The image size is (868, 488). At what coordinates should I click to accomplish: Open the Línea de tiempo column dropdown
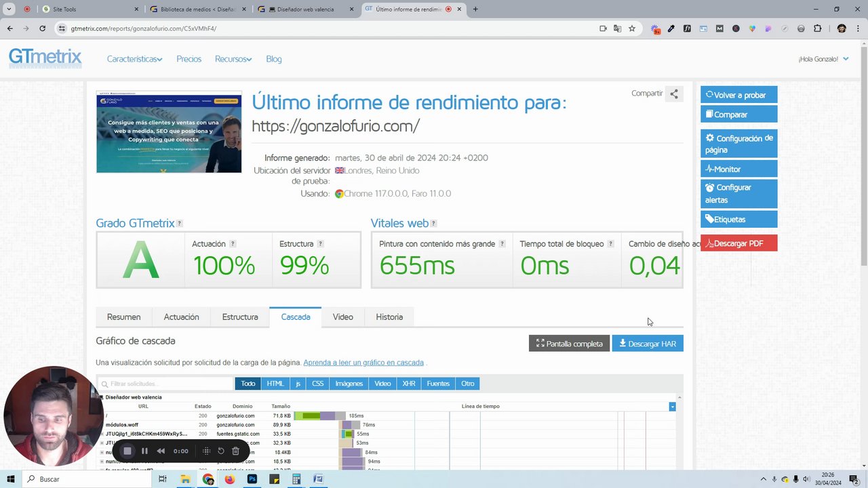coord(672,407)
